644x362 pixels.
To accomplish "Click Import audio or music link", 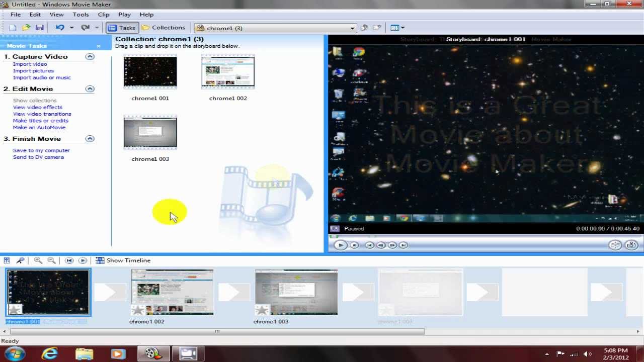I will pos(42,77).
